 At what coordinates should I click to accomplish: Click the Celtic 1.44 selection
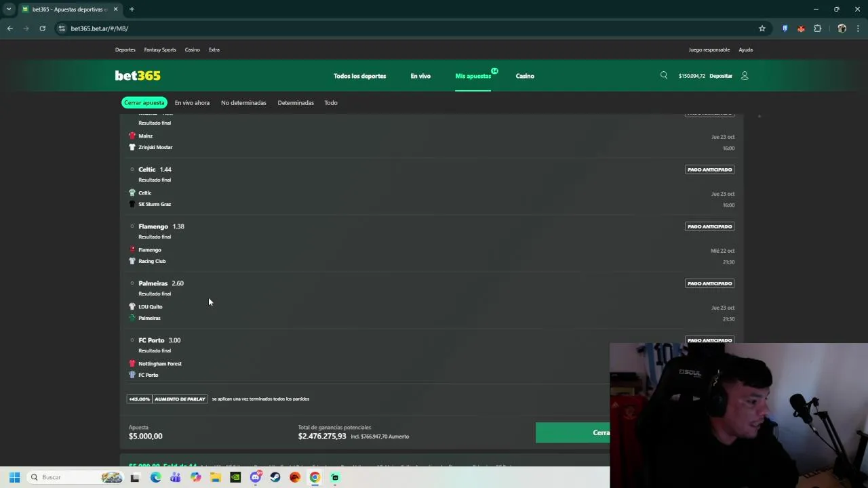[155, 169]
